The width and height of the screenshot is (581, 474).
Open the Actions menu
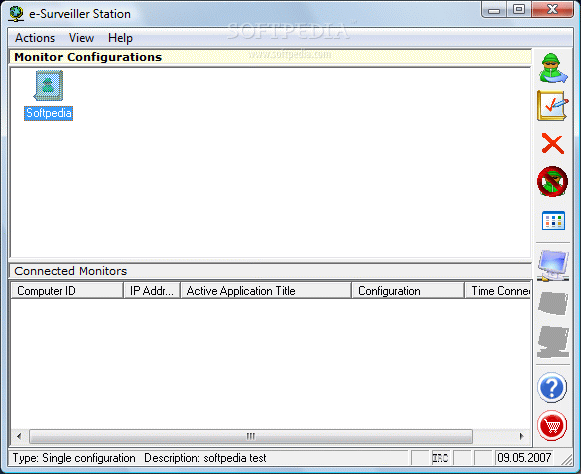click(35, 38)
